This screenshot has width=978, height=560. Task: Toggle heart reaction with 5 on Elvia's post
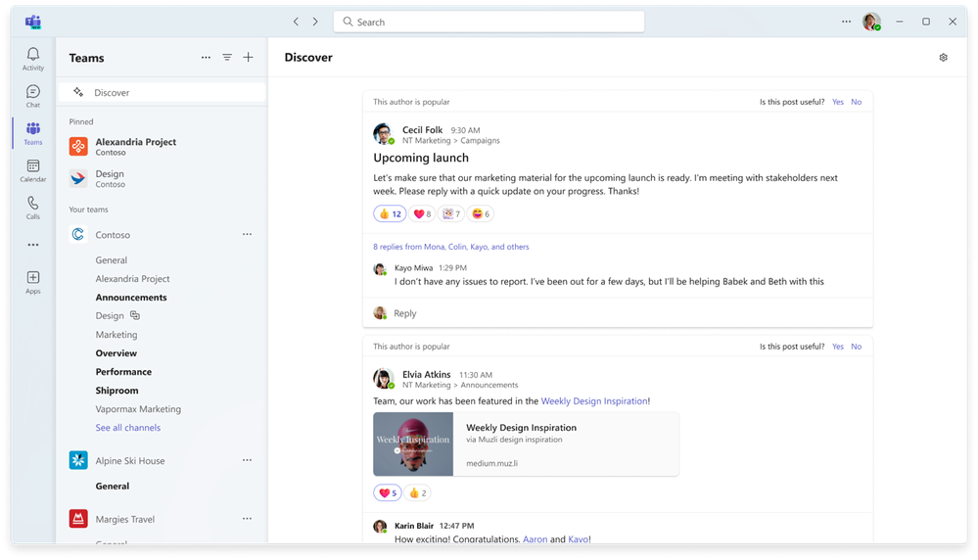click(x=388, y=492)
